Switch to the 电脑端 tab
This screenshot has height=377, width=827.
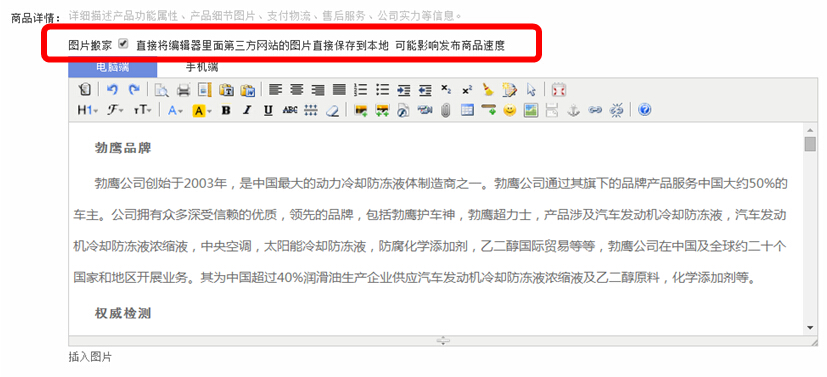pyautogui.click(x=112, y=68)
